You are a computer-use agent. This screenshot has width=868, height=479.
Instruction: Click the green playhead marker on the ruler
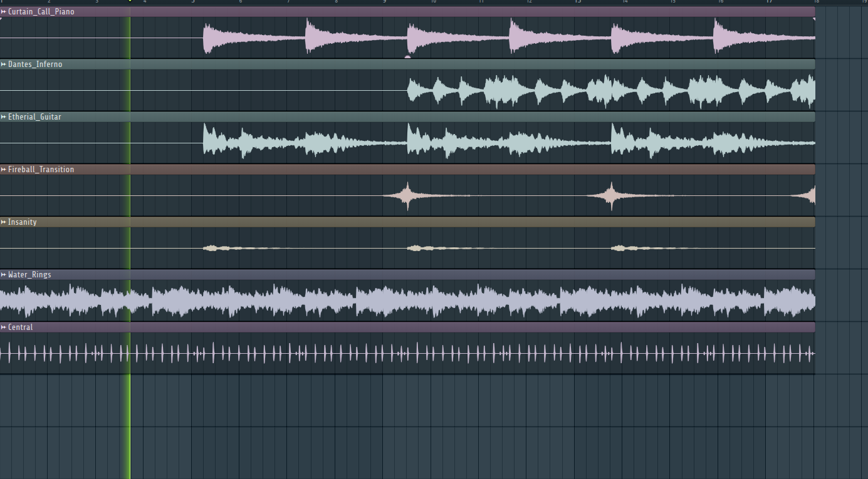pos(130,1)
